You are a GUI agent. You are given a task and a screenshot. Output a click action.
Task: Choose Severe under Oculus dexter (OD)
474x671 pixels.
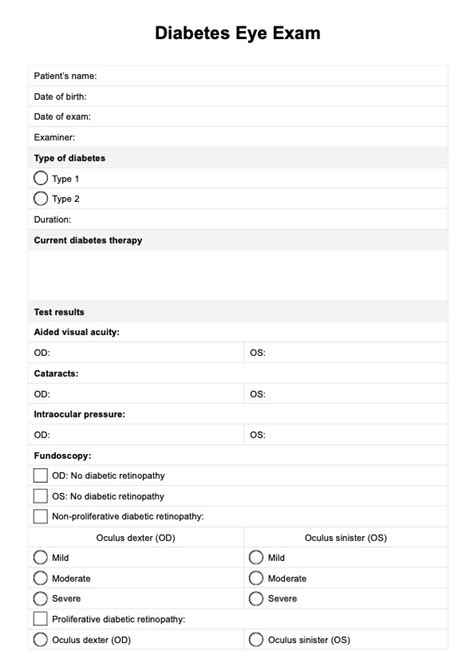(x=41, y=598)
